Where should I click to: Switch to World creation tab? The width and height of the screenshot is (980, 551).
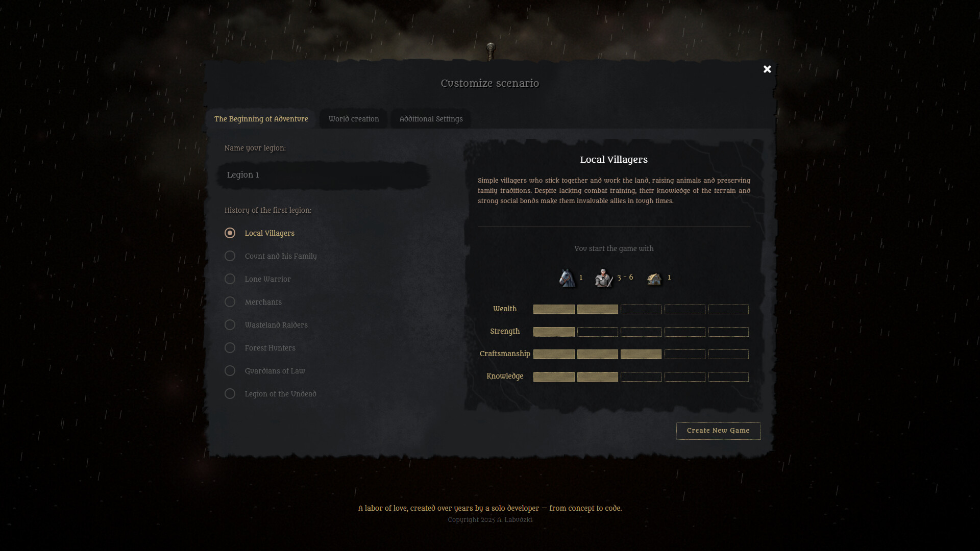point(354,119)
